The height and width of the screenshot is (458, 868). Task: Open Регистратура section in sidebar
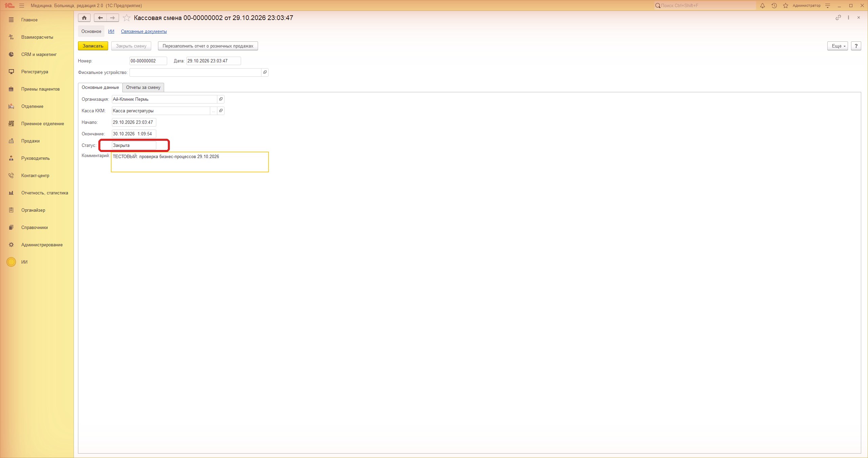pos(35,72)
